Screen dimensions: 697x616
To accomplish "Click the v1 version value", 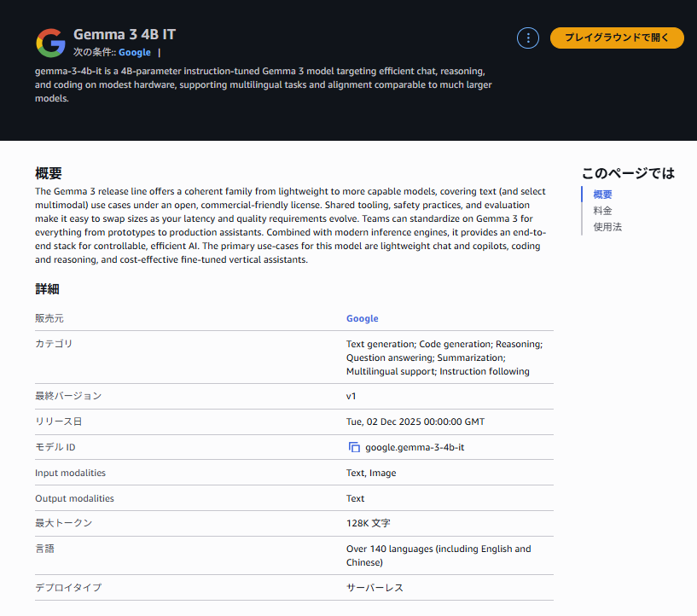I will [351, 396].
